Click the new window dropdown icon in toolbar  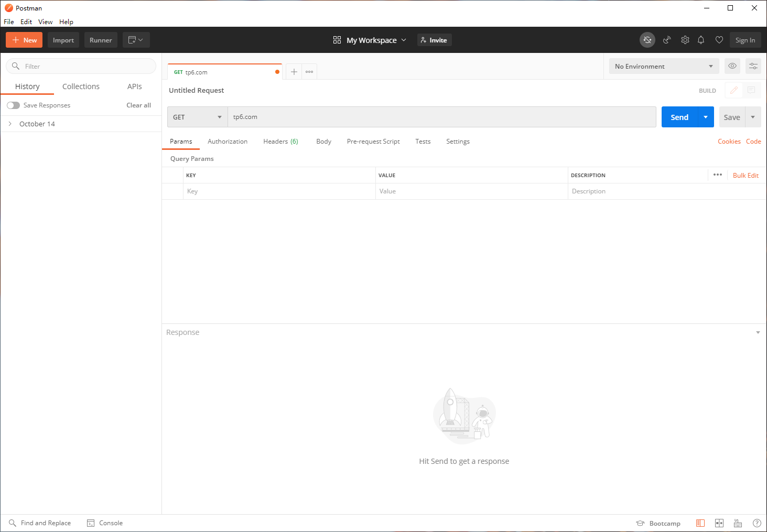136,40
